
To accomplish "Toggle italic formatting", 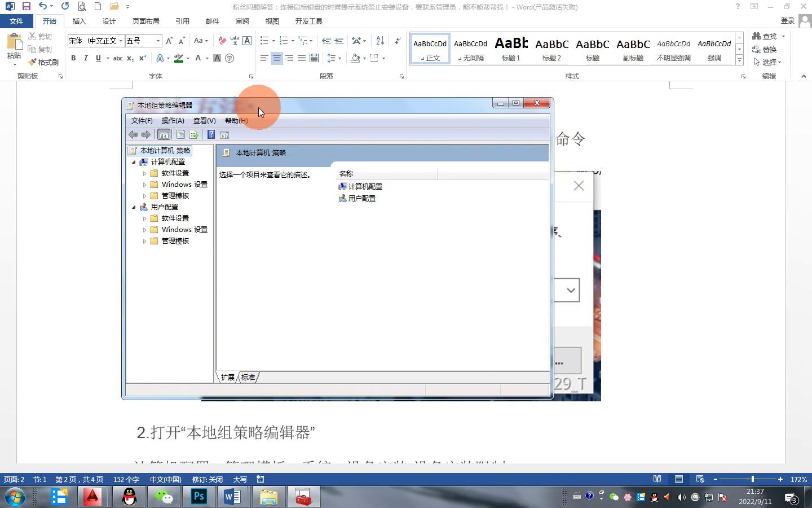I will (85, 58).
